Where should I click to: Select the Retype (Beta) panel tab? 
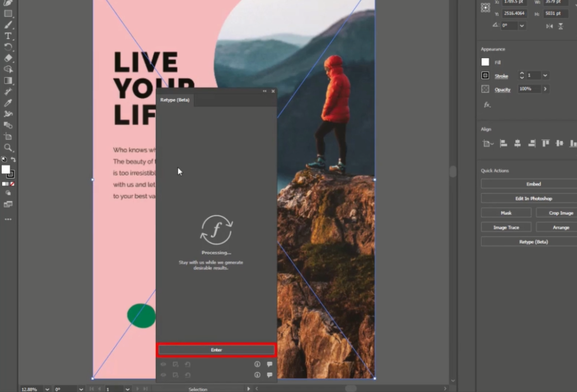(175, 100)
